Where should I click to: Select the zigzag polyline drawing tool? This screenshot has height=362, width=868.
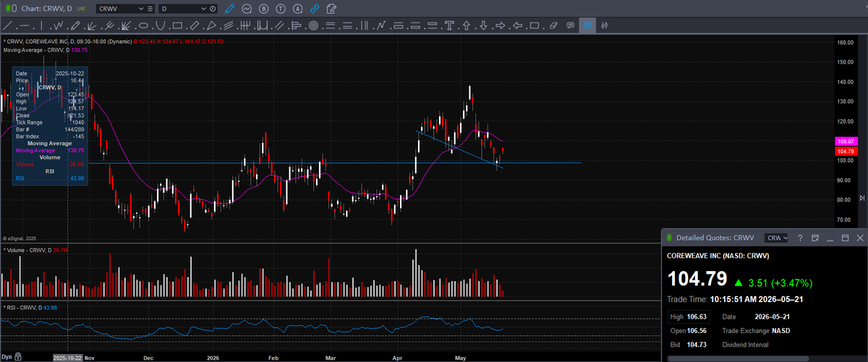tap(59, 25)
